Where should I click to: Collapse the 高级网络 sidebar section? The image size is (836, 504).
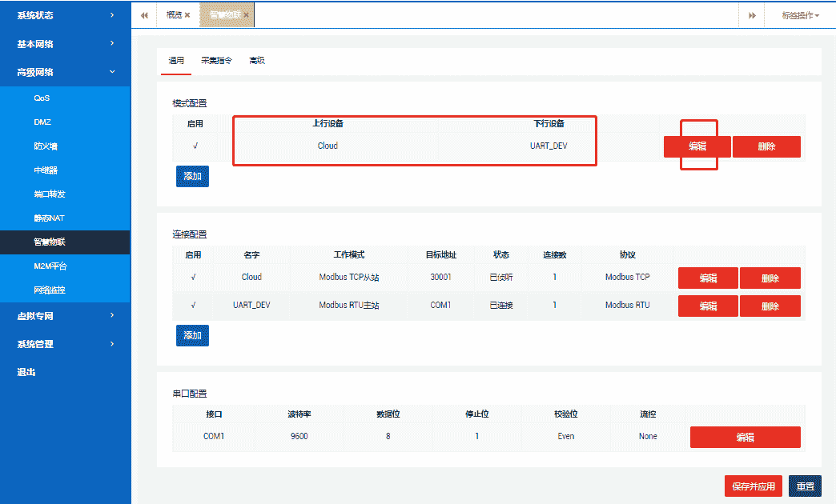[x=65, y=71]
